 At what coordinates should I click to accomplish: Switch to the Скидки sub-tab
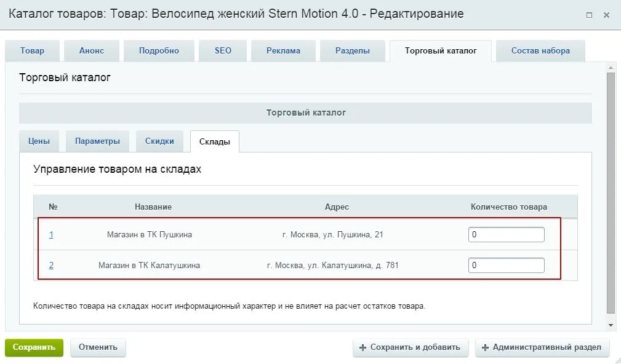point(159,141)
